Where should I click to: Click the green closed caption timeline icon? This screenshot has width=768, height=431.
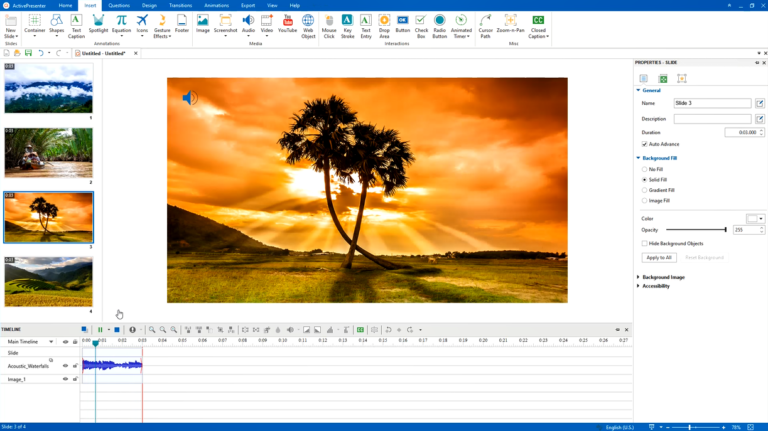pyautogui.click(x=360, y=330)
